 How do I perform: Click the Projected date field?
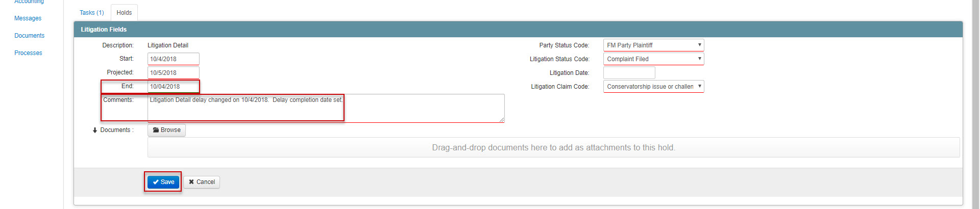(x=174, y=73)
